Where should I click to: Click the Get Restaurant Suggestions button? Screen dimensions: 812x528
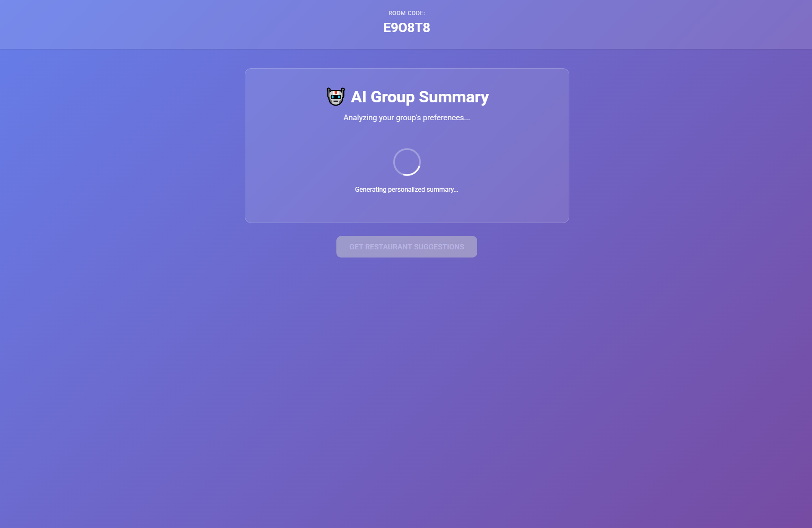tap(407, 247)
